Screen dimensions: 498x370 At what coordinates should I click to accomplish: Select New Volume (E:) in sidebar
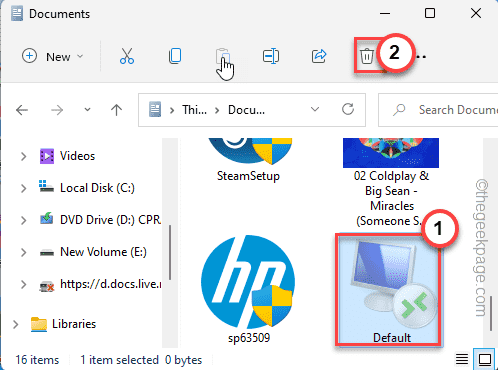coord(103,252)
